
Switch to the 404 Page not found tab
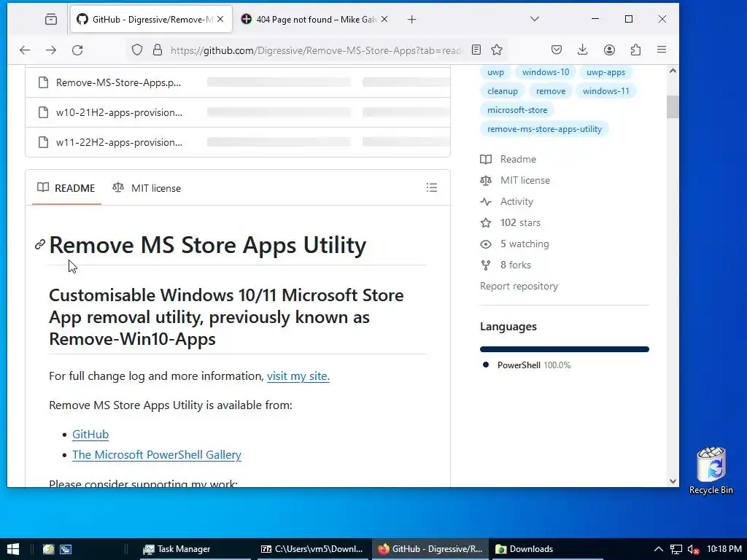[316, 19]
